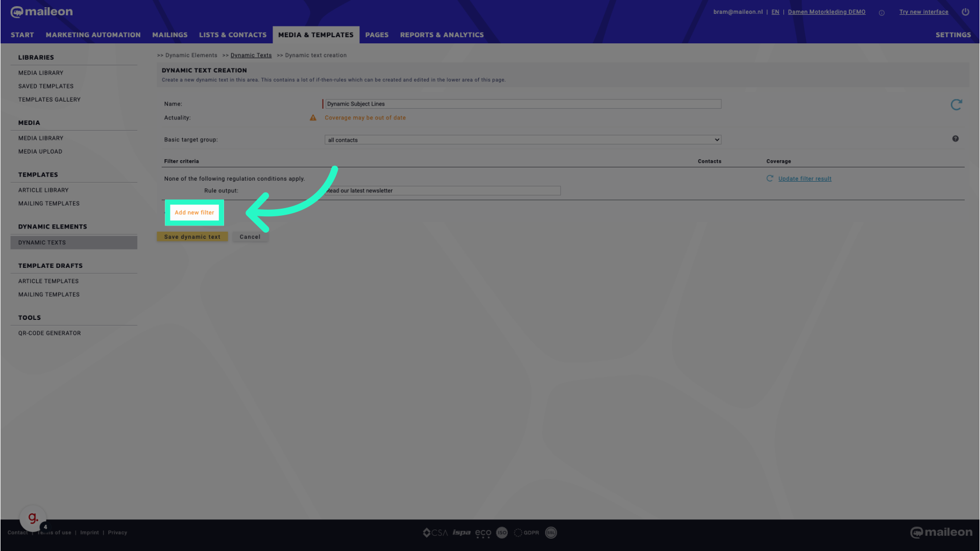Open MEDIA UPLOAD in sidebar
This screenshot has height=551, width=980.
tap(40, 152)
